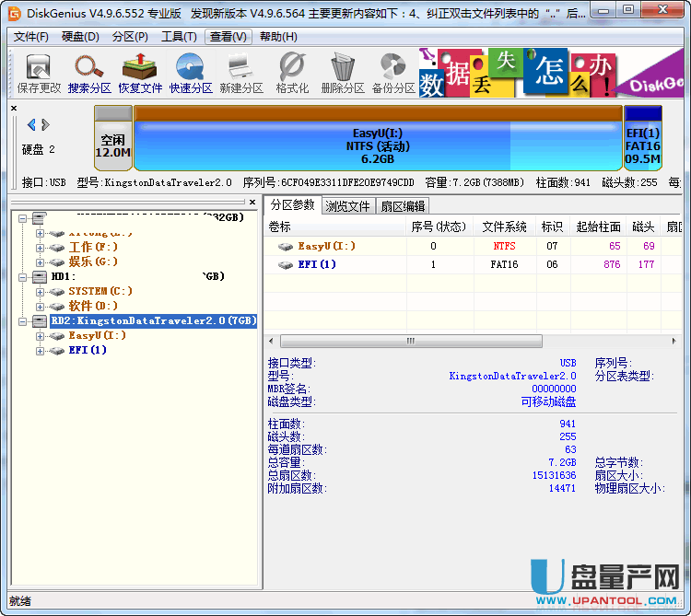Click the 保存更改 save changes icon
Screen dimensions: 691x616
pyautogui.click(x=39, y=74)
